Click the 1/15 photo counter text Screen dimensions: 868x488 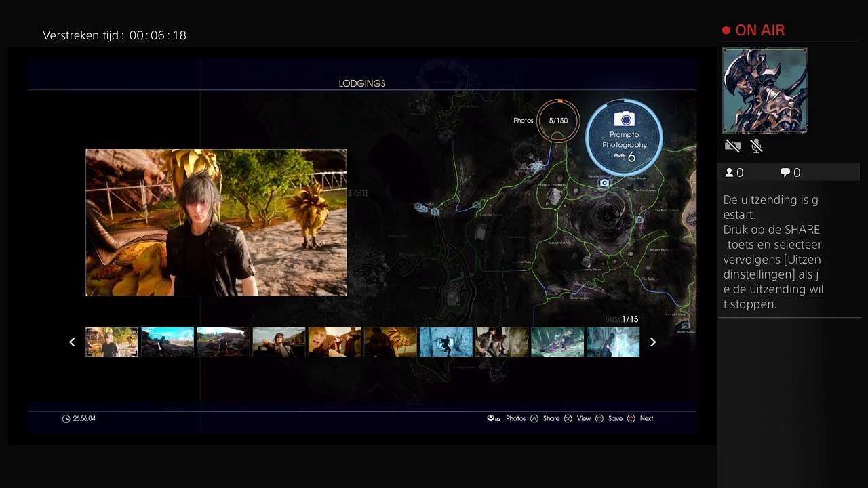tap(631, 319)
